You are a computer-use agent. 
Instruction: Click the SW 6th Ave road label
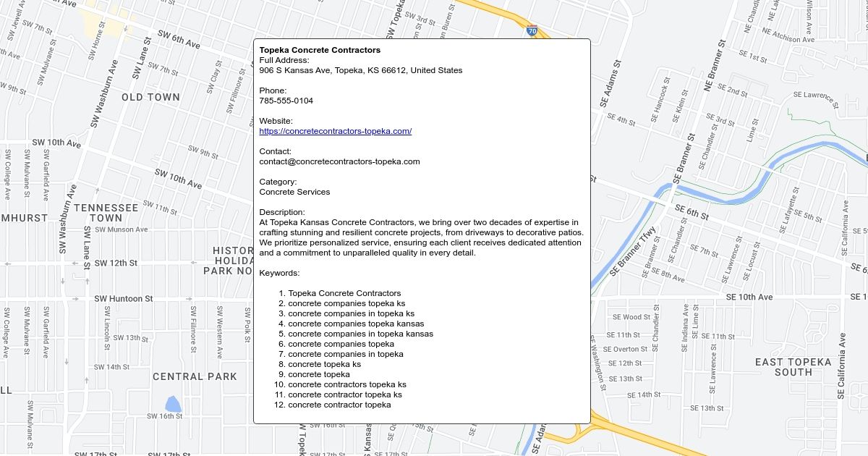179,40
